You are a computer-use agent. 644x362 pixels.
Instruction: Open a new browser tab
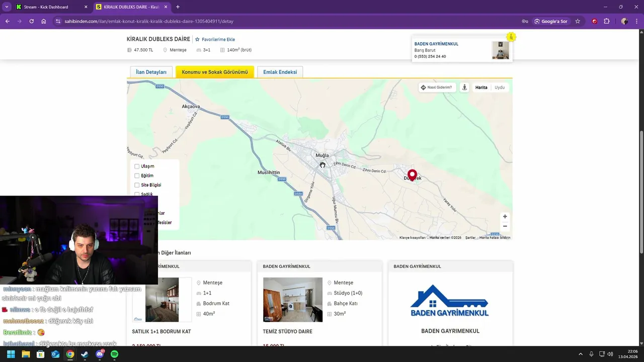178,7
